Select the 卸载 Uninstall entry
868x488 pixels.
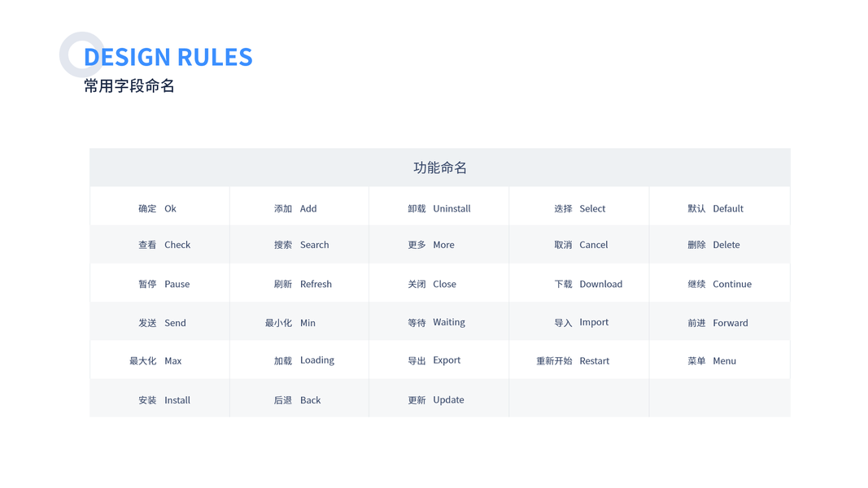pyautogui.click(x=439, y=209)
